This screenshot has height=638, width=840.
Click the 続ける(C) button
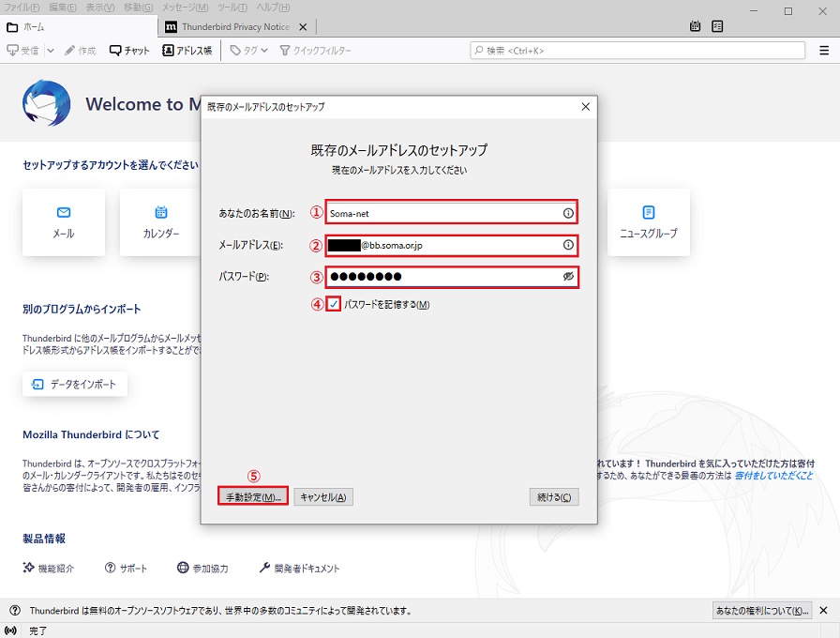(554, 497)
